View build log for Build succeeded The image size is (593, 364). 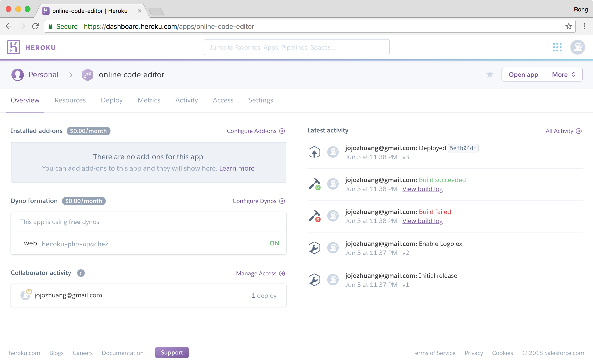[x=422, y=189]
